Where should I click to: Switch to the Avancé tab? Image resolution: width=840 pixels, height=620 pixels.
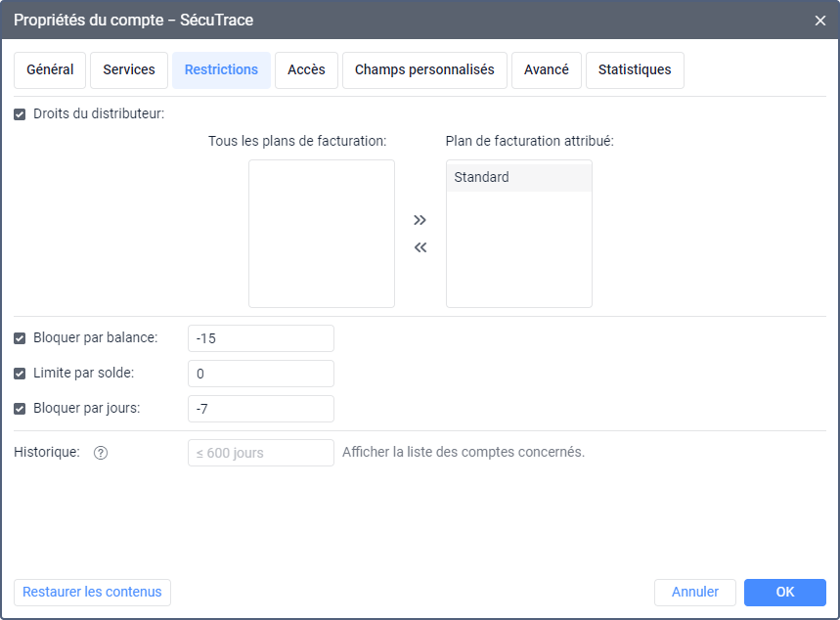coord(547,70)
